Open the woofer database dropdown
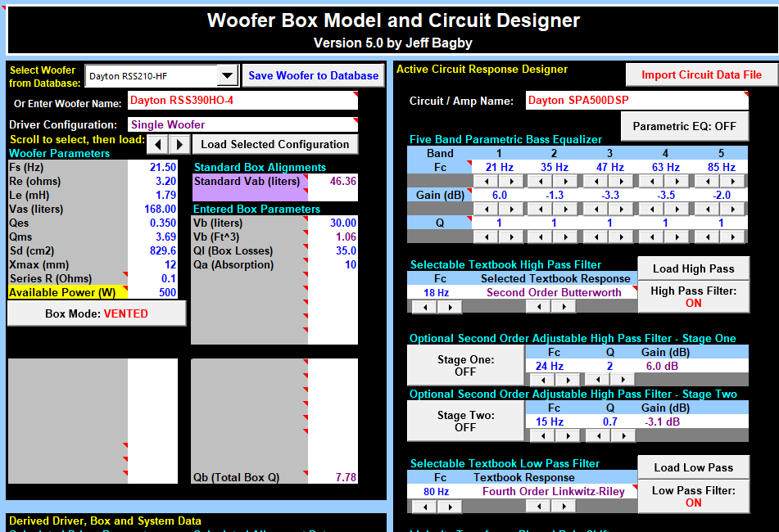Viewport: 779px width, 532px height. (x=227, y=76)
